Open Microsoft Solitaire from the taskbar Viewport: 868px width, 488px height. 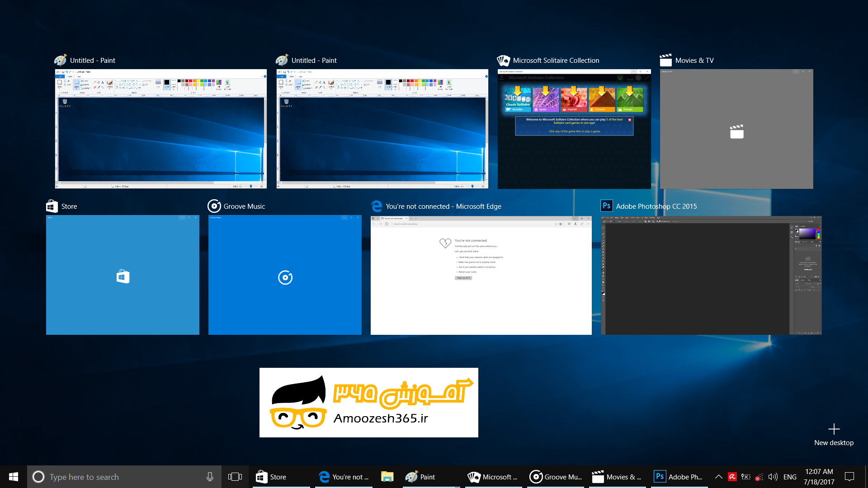pyautogui.click(x=494, y=477)
